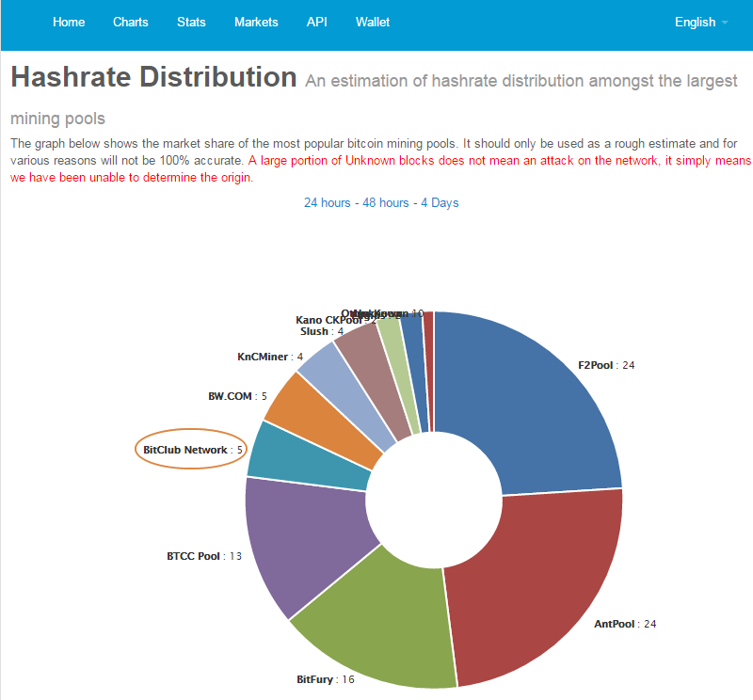753x700 pixels.
Task: Click the circled BitClub Network label
Action: 192,450
